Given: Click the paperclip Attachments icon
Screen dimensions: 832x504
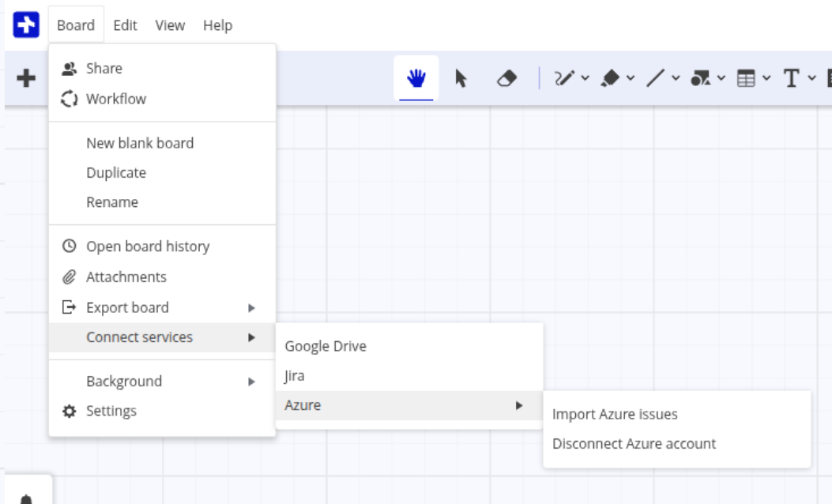Looking at the screenshot, I should 69,277.
